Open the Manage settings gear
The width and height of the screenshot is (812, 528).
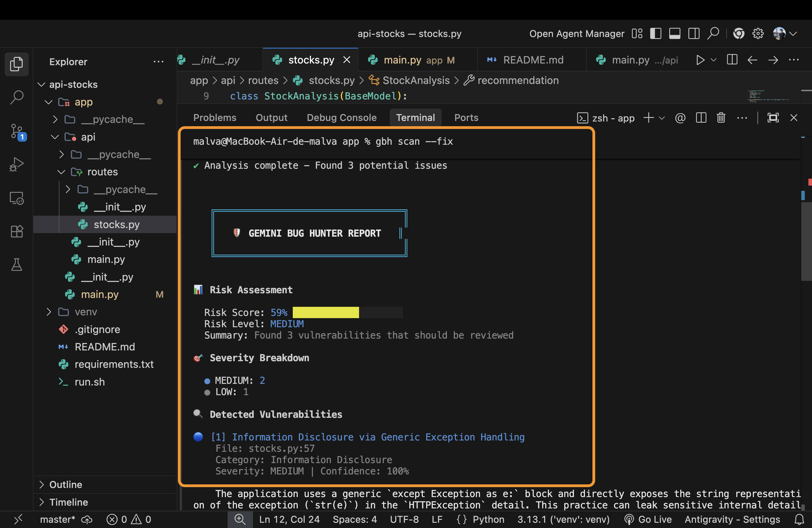pos(758,33)
